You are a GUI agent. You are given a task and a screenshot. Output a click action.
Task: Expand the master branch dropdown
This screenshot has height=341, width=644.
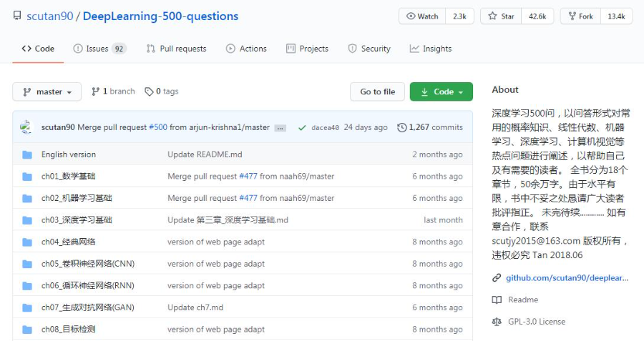[47, 92]
